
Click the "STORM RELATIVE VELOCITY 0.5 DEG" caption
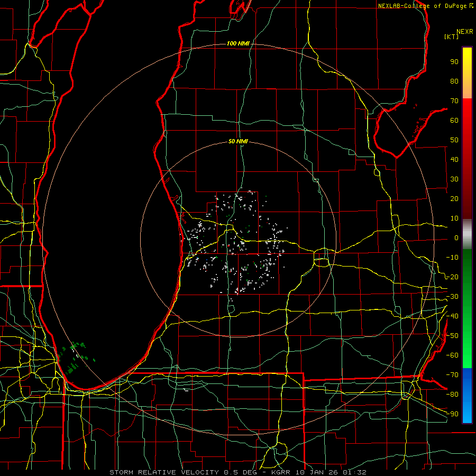click(183, 472)
